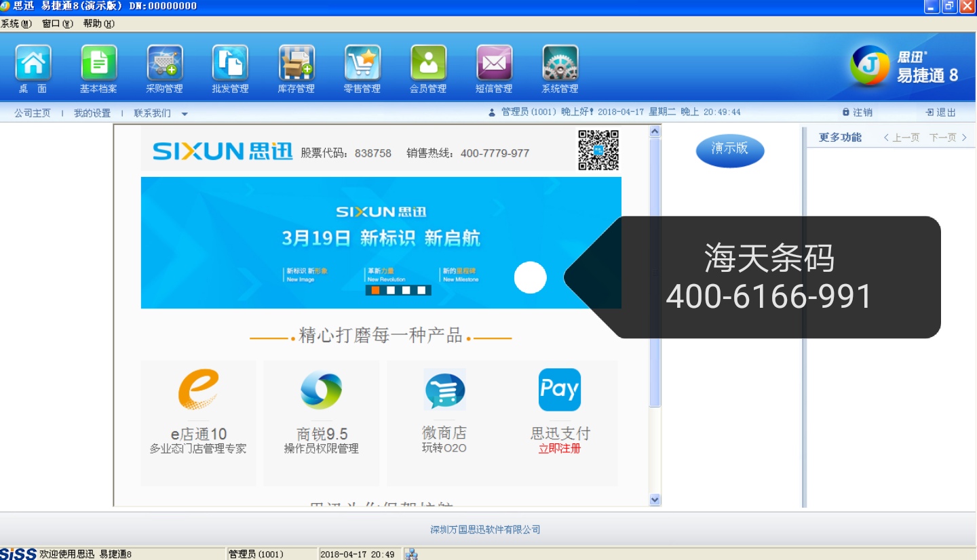Click the scrollbar down arrow of web panel
The image size is (977, 560).
655,500
